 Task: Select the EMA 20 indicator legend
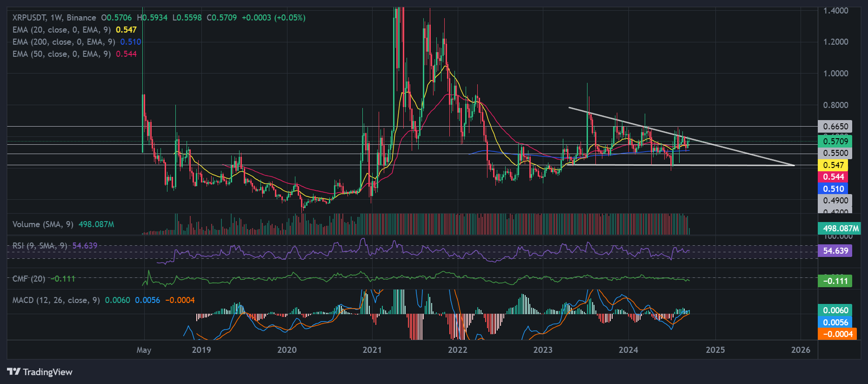point(74,30)
